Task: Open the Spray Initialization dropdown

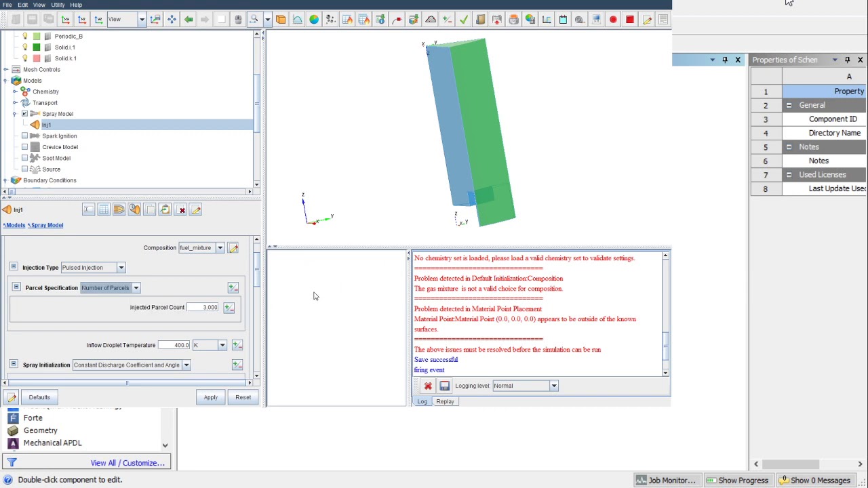Action: 186,365
